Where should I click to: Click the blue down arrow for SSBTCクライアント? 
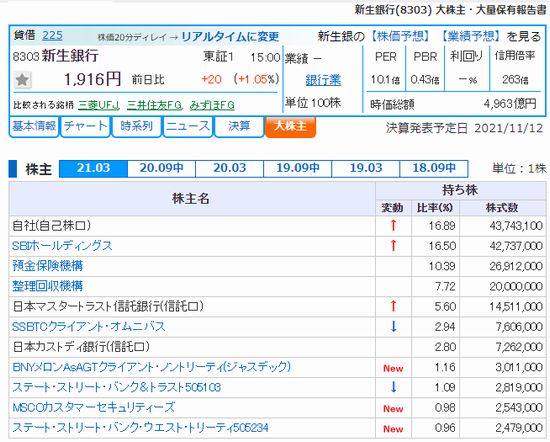point(393,327)
